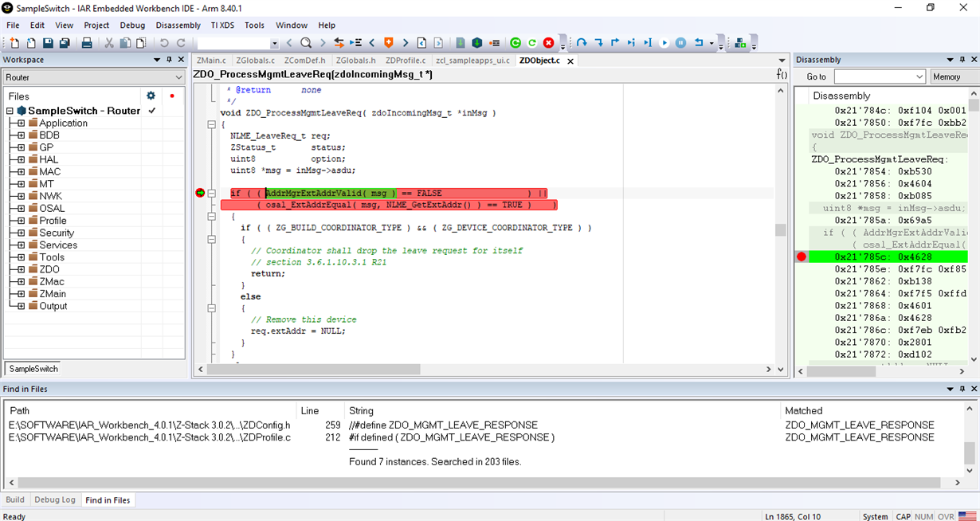Click the Reset debug icon
The width and height of the screenshot is (980, 521).
699,43
